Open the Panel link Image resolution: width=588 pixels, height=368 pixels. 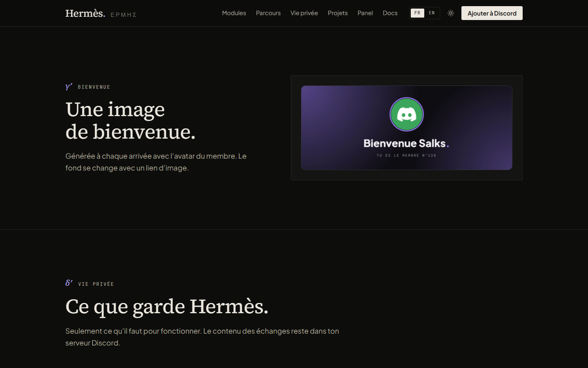[x=365, y=13]
